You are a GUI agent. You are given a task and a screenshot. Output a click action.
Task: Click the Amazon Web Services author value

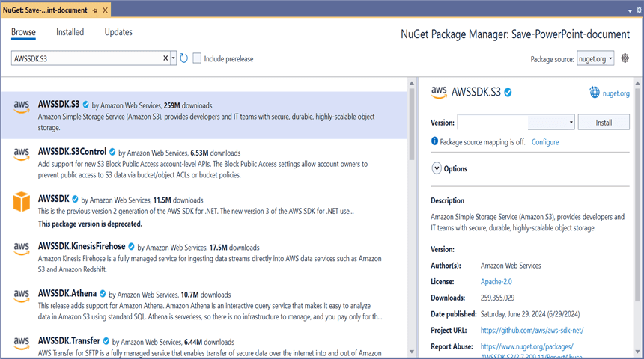511,266
